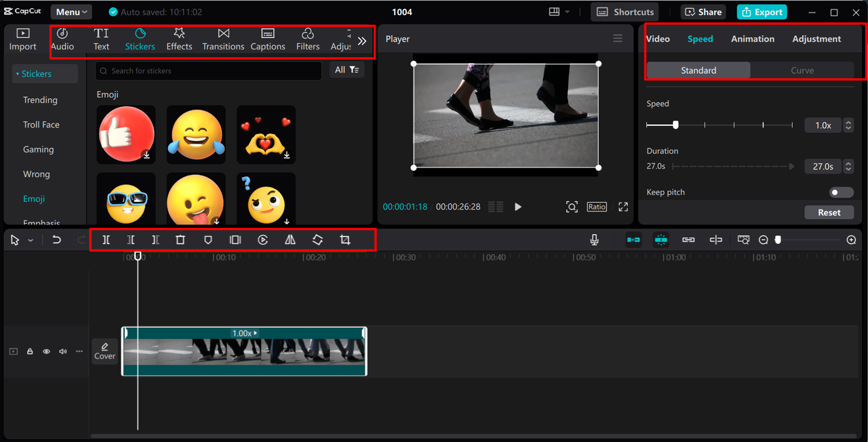Select the Curve speed mode
The width and height of the screenshot is (868, 442).
(x=802, y=71)
